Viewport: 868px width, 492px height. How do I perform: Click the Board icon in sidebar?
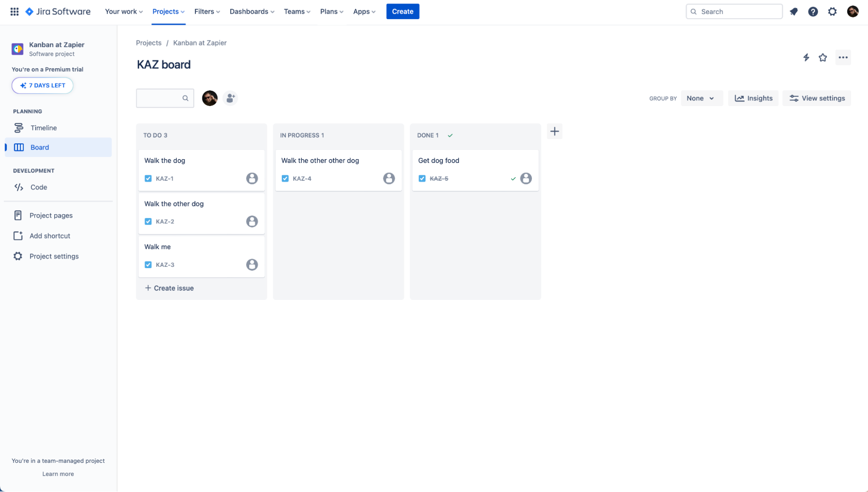click(x=19, y=147)
